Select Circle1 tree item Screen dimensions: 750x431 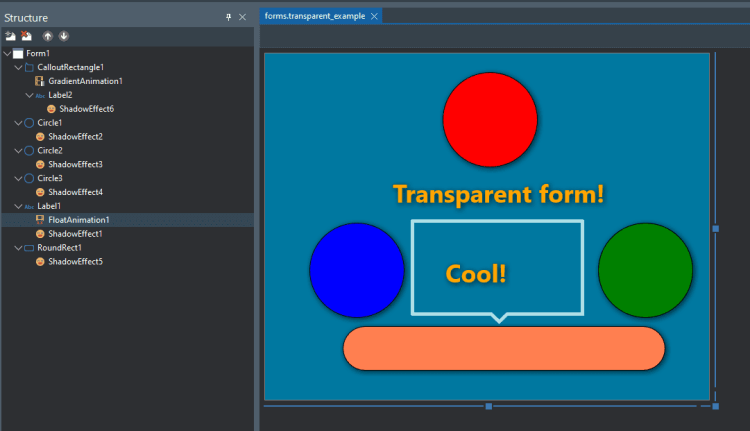pos(49,123)
